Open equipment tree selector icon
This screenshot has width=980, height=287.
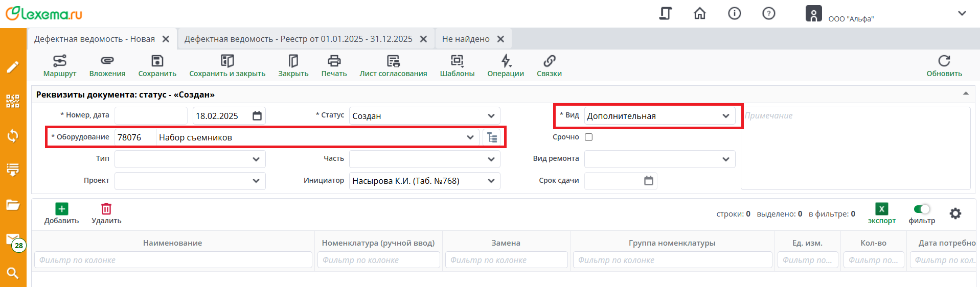[492, 137]
